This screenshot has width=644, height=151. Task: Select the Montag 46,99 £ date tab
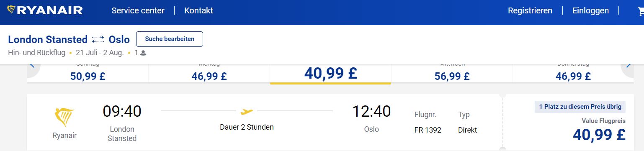(209, 73)
